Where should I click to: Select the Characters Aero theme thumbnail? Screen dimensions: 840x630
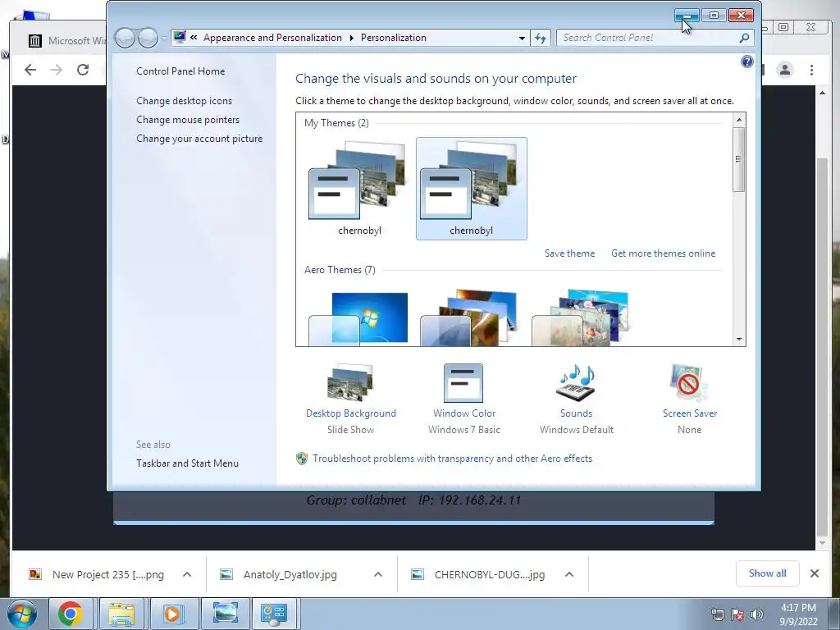pyautogui.click(x=581, y=317)
